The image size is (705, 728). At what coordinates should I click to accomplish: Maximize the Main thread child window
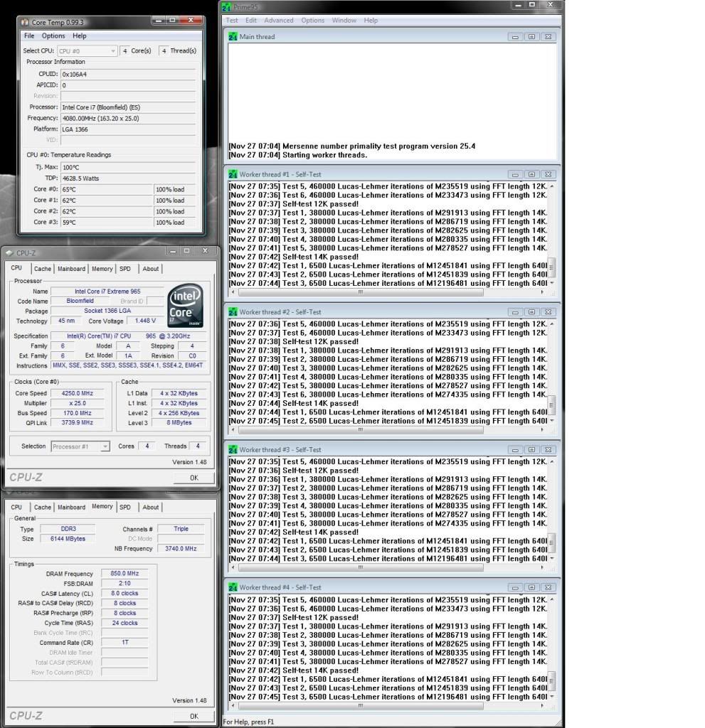coord(531,37)
